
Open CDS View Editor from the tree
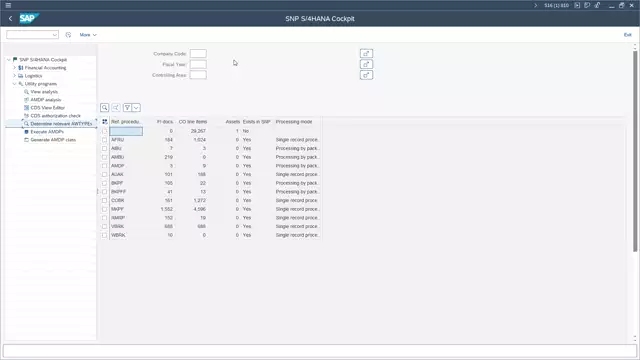(x=47, y=108)
